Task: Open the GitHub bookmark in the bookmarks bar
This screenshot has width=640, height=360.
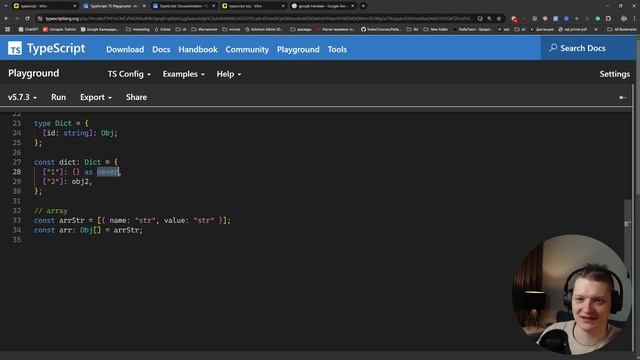Action: [380, 29]
